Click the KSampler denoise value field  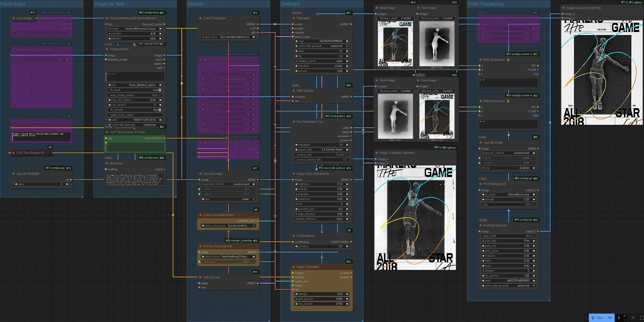point(322,71)
